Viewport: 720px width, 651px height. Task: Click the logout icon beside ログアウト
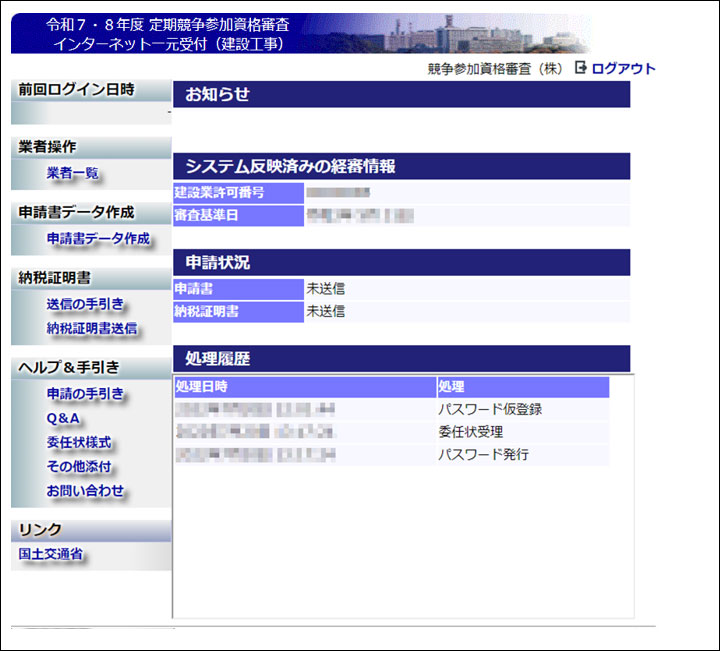pos(581,68)
